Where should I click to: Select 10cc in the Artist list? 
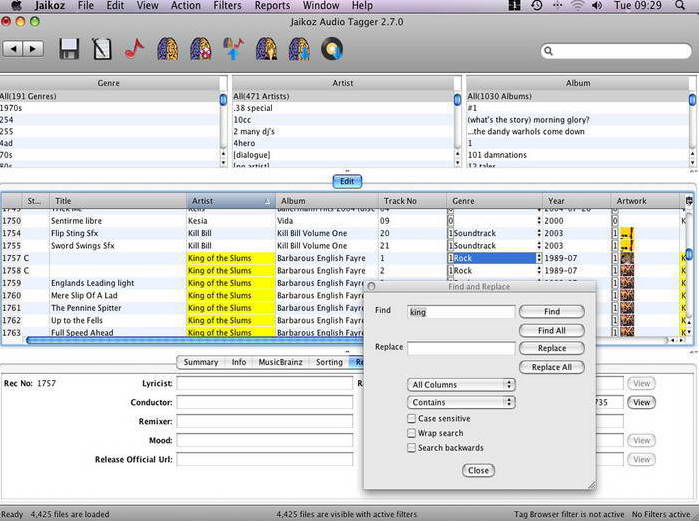(343, 119)
